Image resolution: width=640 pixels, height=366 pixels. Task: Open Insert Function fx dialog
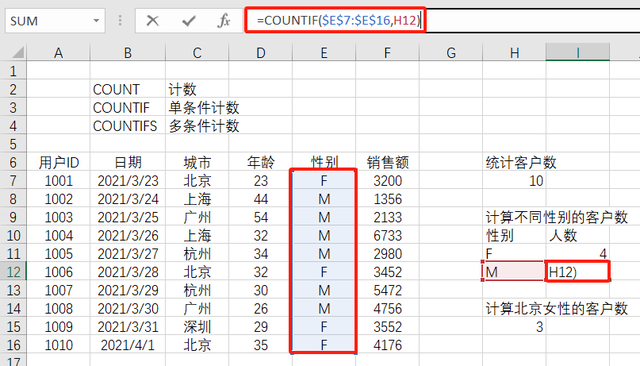(x=224, y=20)
